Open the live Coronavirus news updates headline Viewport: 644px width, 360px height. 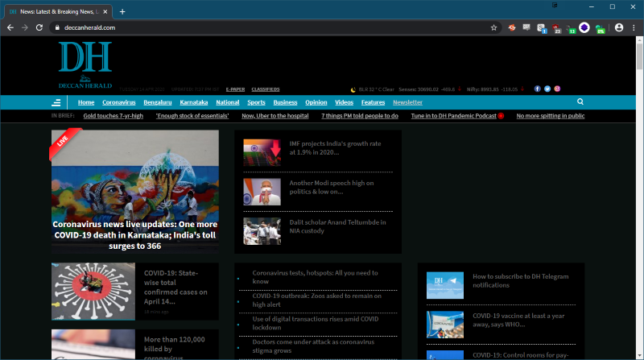[x=134, y=235]
